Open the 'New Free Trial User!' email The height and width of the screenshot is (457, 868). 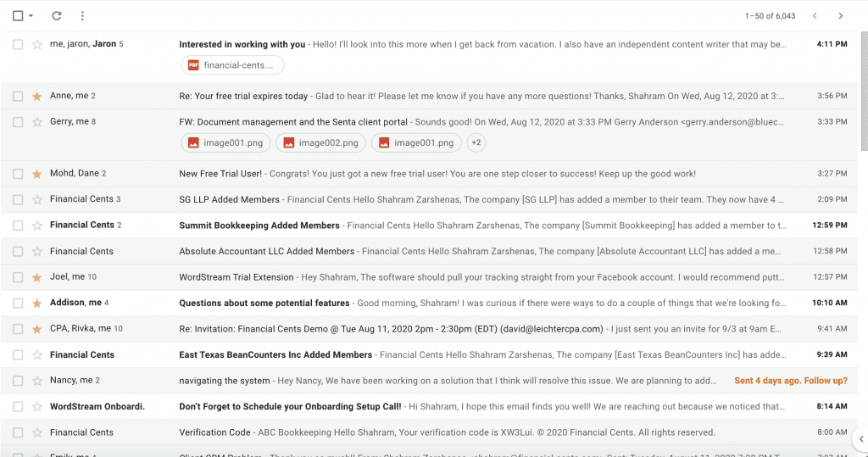point(220,174)
